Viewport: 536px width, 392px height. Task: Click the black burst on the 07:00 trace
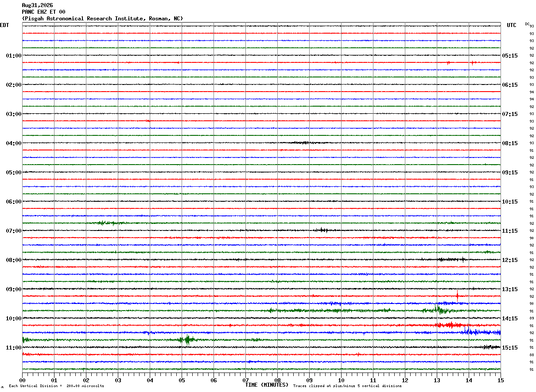coord(322,230)
